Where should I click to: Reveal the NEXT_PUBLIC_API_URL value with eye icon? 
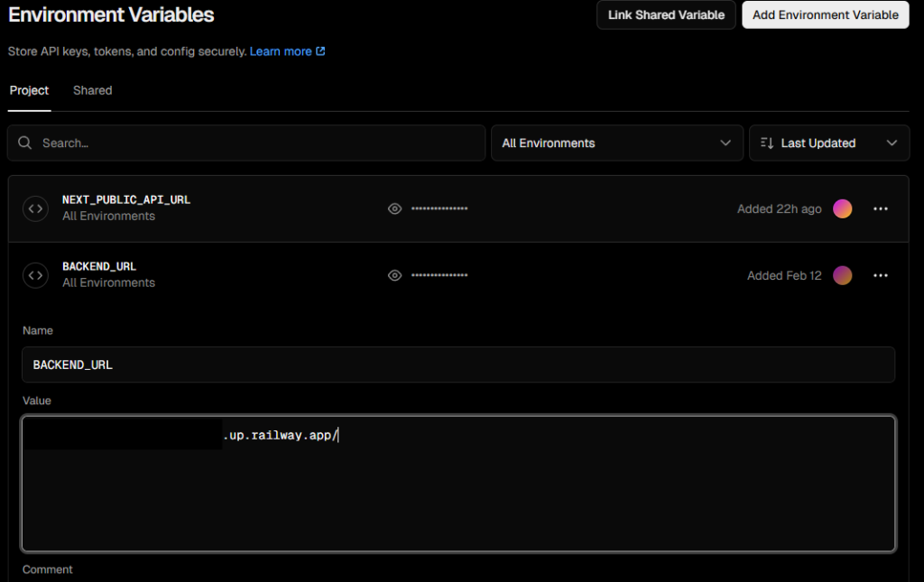coord(394,208)
